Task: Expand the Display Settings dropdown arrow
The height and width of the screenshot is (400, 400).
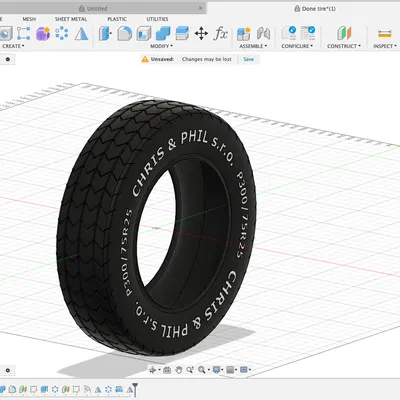Action: point(223,370)
